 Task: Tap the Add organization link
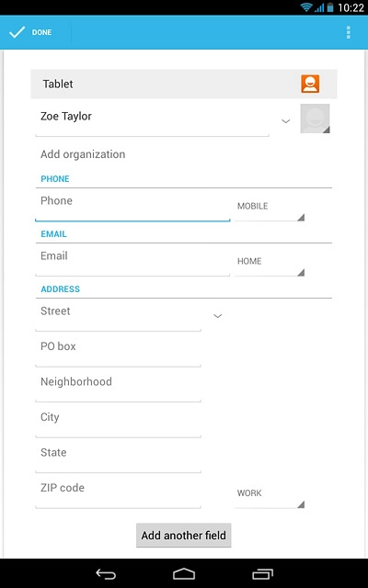(83, 154)
